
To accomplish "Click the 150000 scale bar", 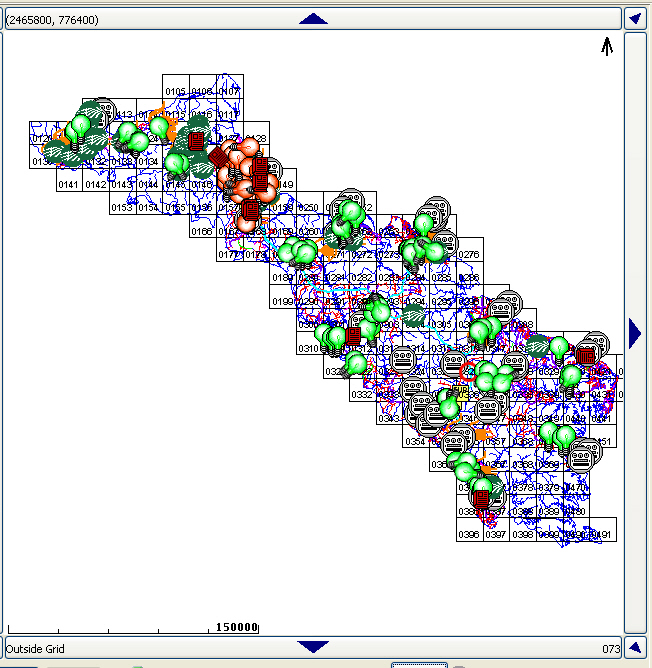I will point(236,627).
